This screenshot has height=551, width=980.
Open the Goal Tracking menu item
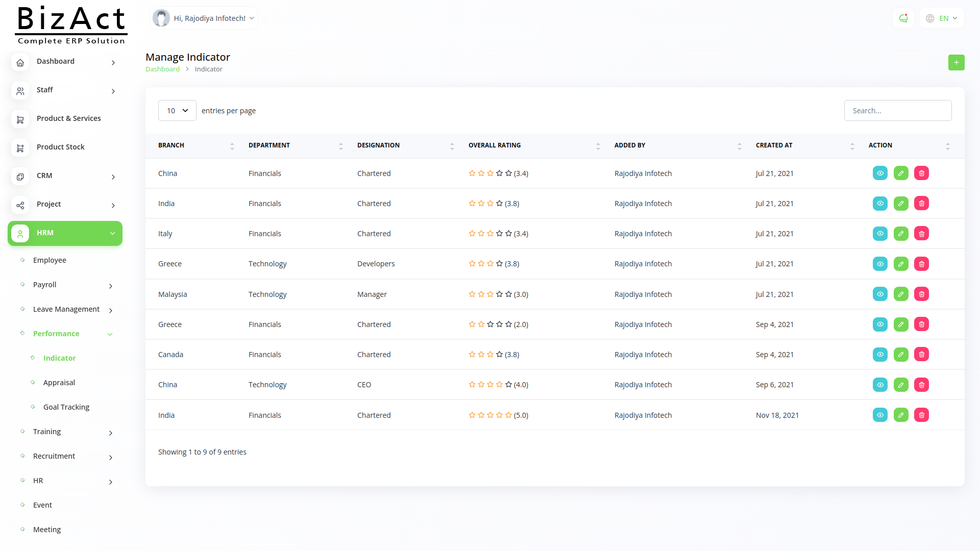66,407
